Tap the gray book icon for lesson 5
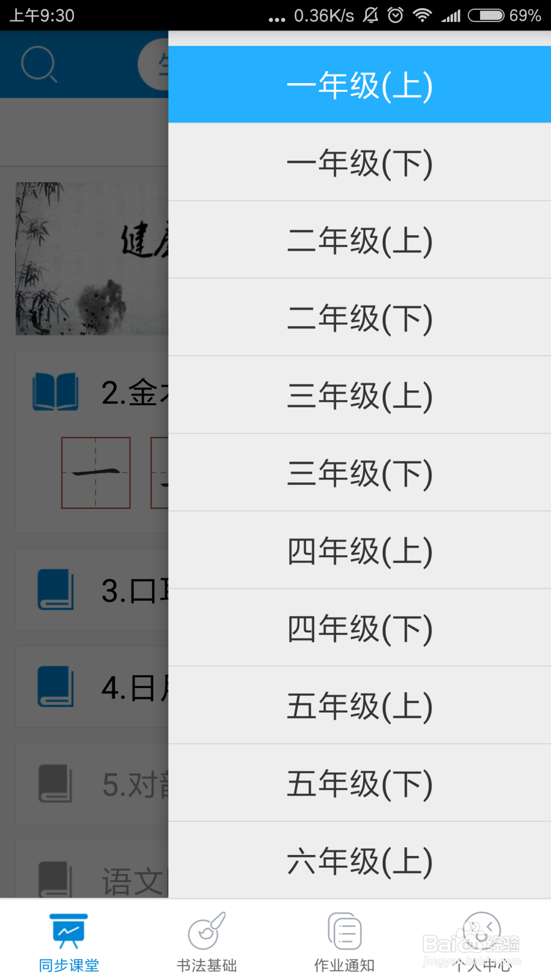Image resolution: width=551 pixels, height=980 pixels. pos(55,783)
